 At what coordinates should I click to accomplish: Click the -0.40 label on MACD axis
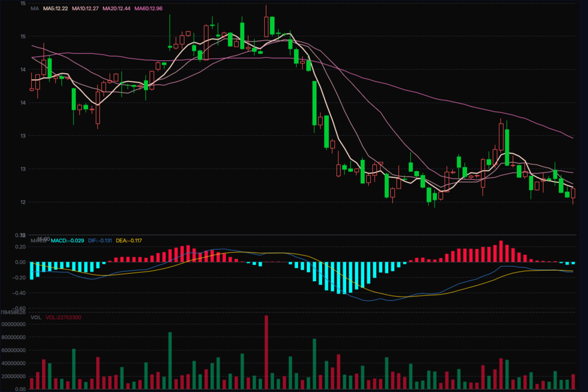click(x=19, y=293)
